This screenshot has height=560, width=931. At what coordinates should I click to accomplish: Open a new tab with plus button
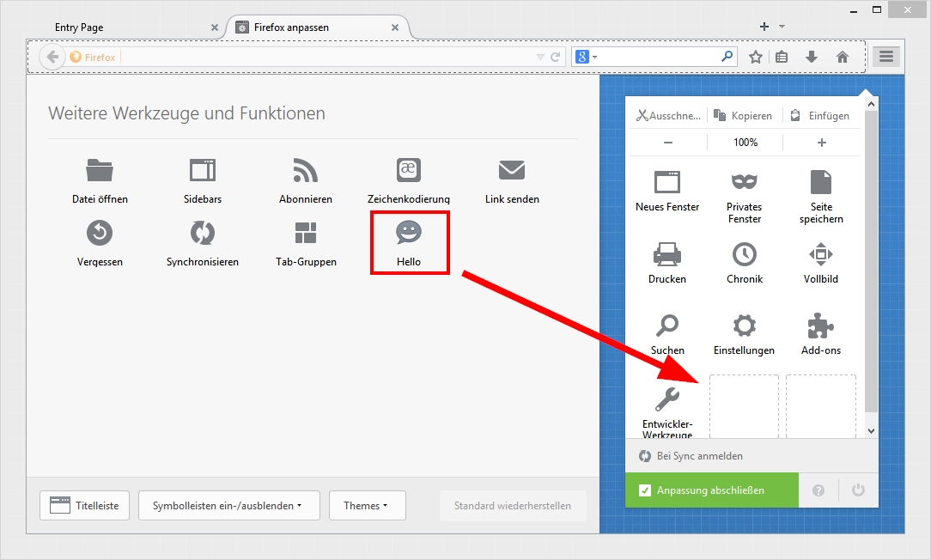(x=764, y=27)
